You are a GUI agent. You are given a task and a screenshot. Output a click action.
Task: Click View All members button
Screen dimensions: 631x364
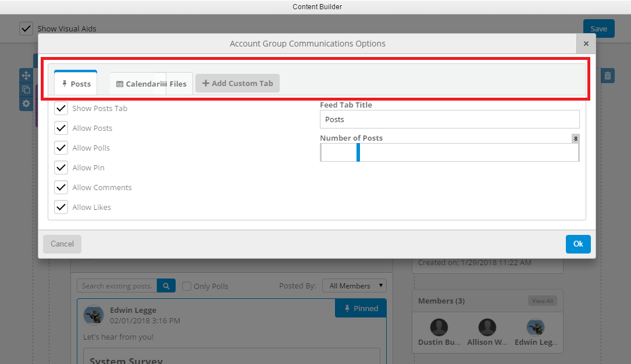point(542,301)
